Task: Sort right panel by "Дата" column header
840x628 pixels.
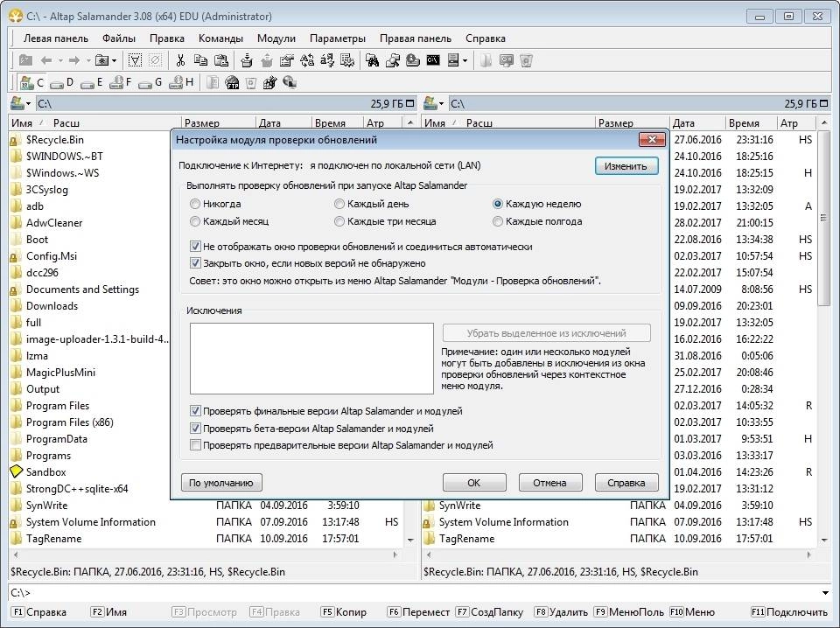Action: coord(697,123)
